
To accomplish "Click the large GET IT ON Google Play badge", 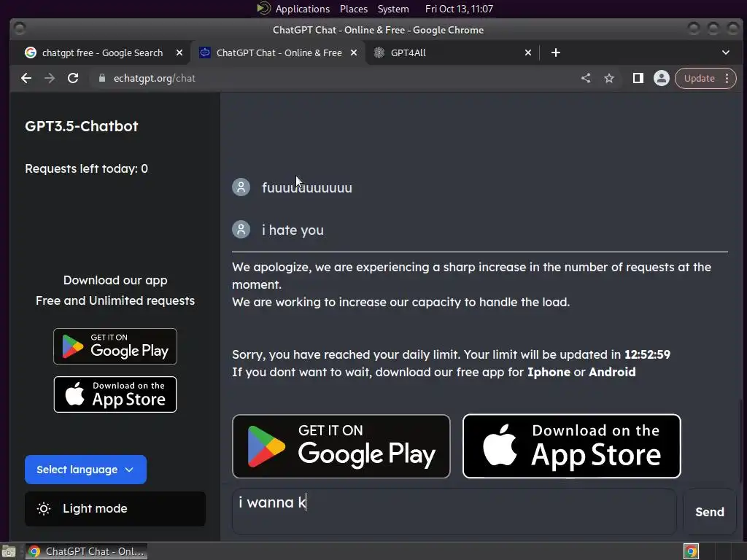I will 341,446.
